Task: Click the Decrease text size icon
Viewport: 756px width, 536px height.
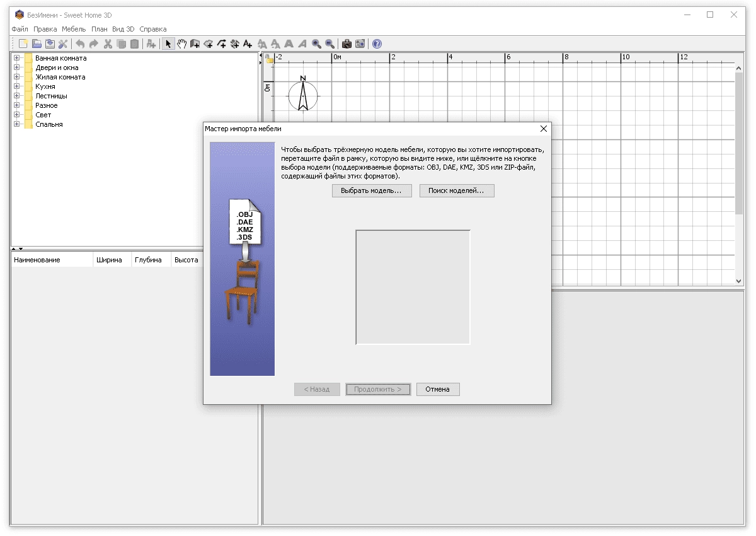Action: click(275, 44)
